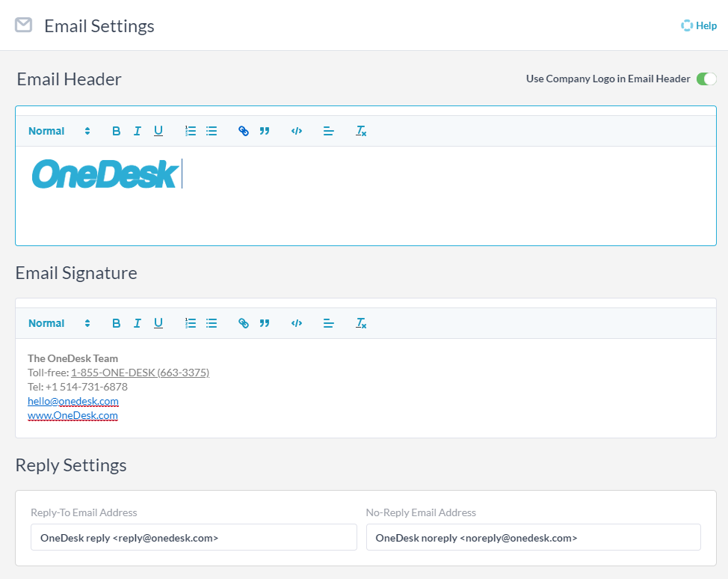
Task: Open text alignment in Email Signature toolbar
Action: pos(329,323)
